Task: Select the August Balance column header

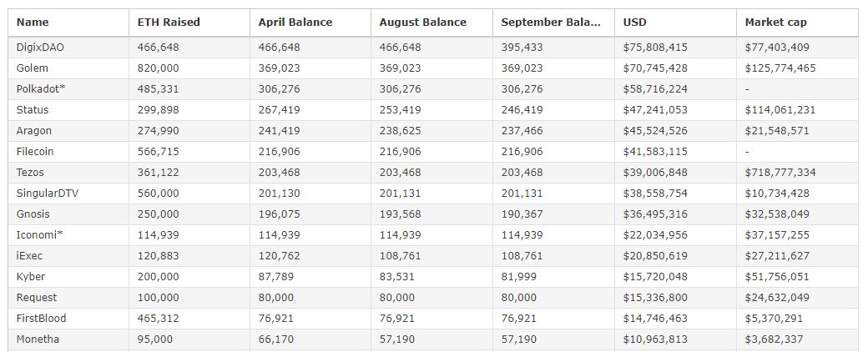Action: [x=422, y=23]
